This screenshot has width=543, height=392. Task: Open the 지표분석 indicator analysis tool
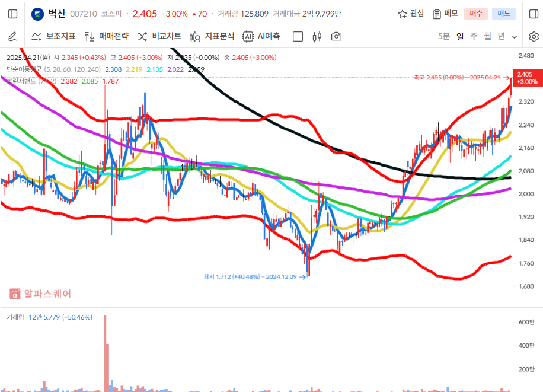pyautogui.click(x=212, y=37)
